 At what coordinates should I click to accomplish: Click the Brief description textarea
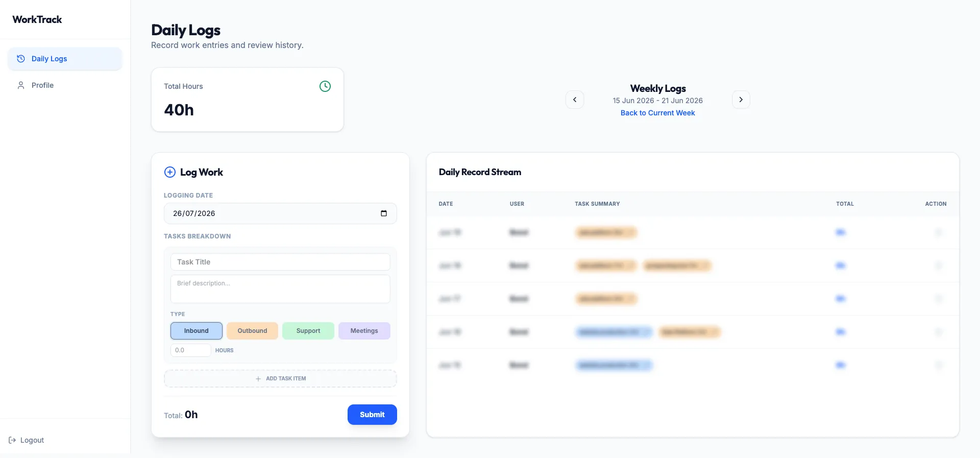click(x=280, y=289)
